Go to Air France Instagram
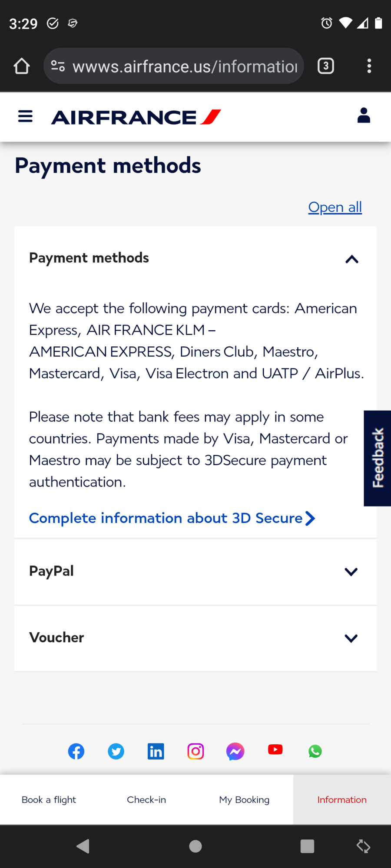The width and height of the screenshot is (391, 868). (195, 751)
